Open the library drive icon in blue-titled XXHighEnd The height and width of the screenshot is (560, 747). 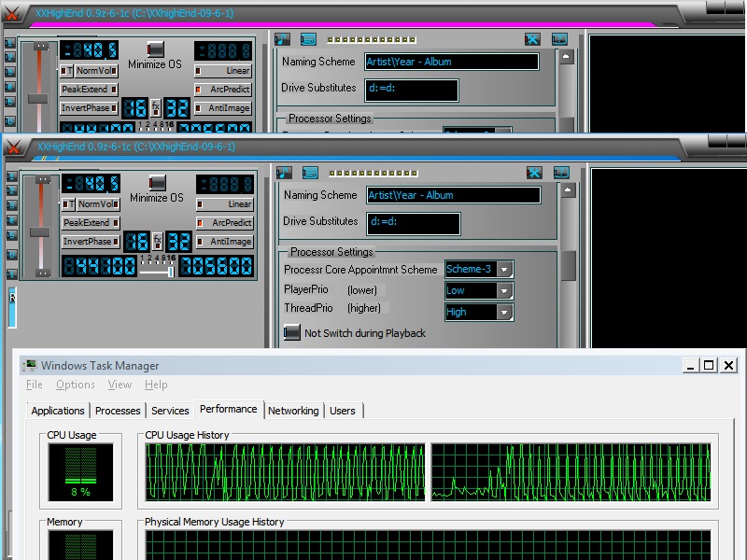coord(310,173)
